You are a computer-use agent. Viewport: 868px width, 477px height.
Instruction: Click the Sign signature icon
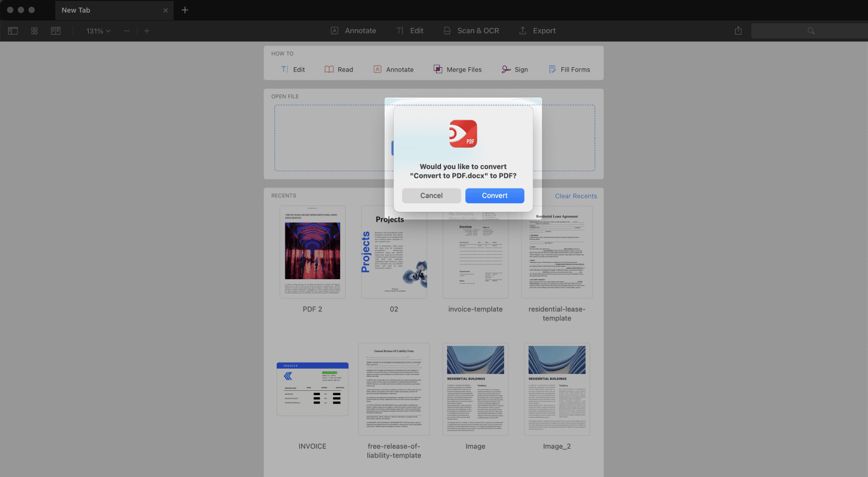(x=506, y=69)
